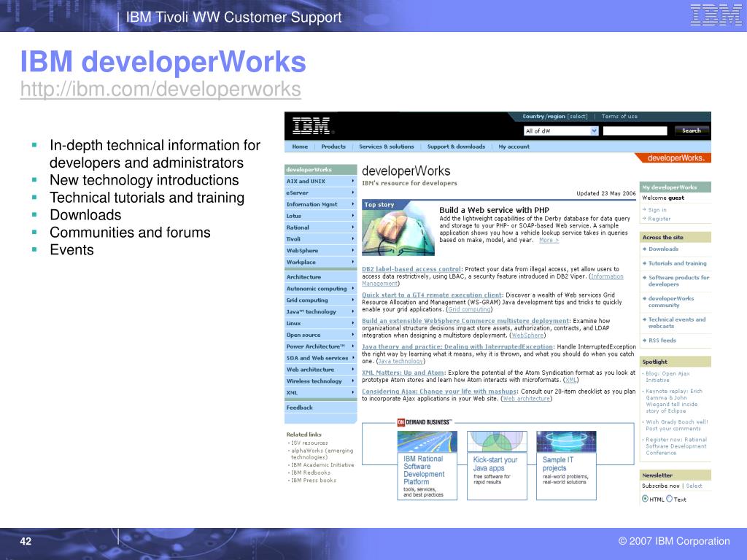Open the XML sidebar item
The image size is (747, 560).
click(x=321, y=393)
